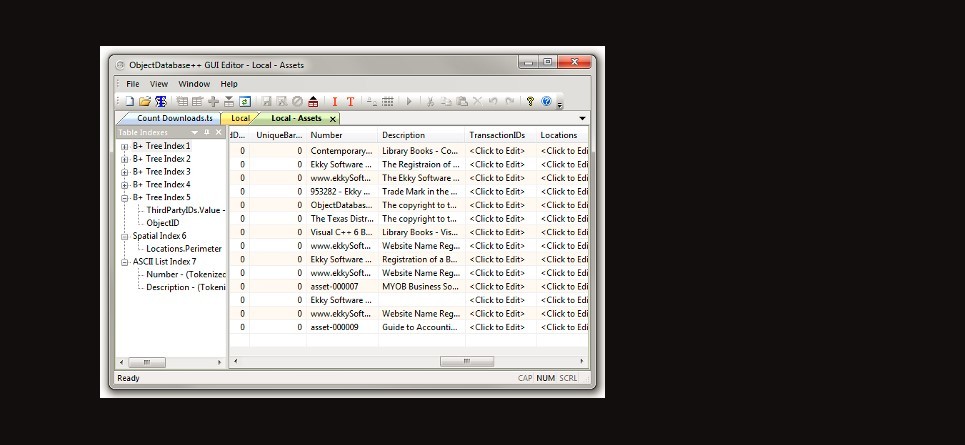This screenshot has width=965, height=445.
Task: Select Locations.Perimeter tree item
Action: [184, 249]
